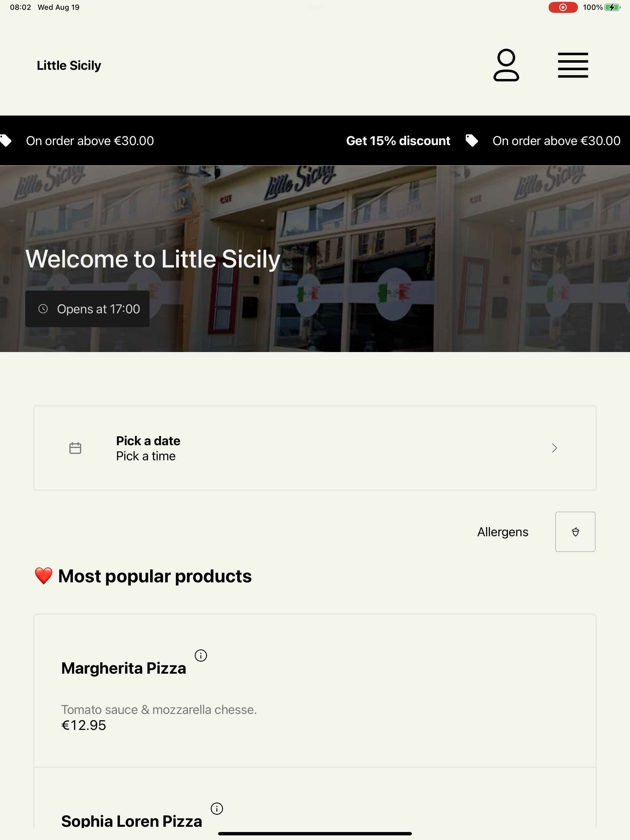Click the clock icon in Opens at 17:00
Image resolution: width=630 pixels, height=840 pixels.
click(43, 309)
